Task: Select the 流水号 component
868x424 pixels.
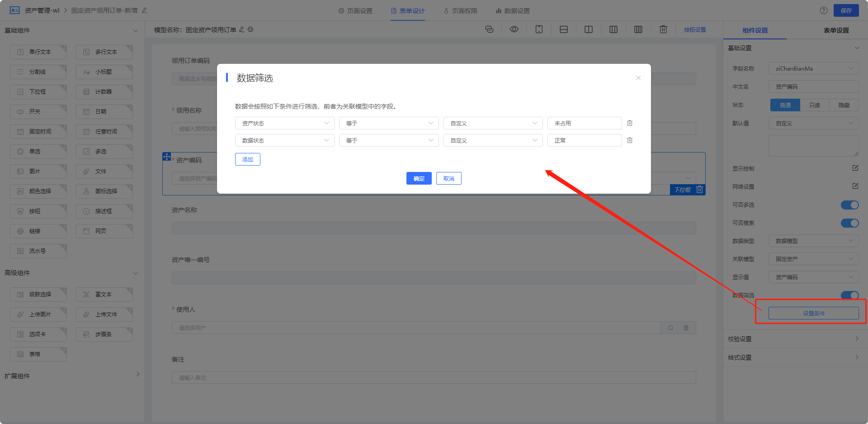Action: [38, 251]
